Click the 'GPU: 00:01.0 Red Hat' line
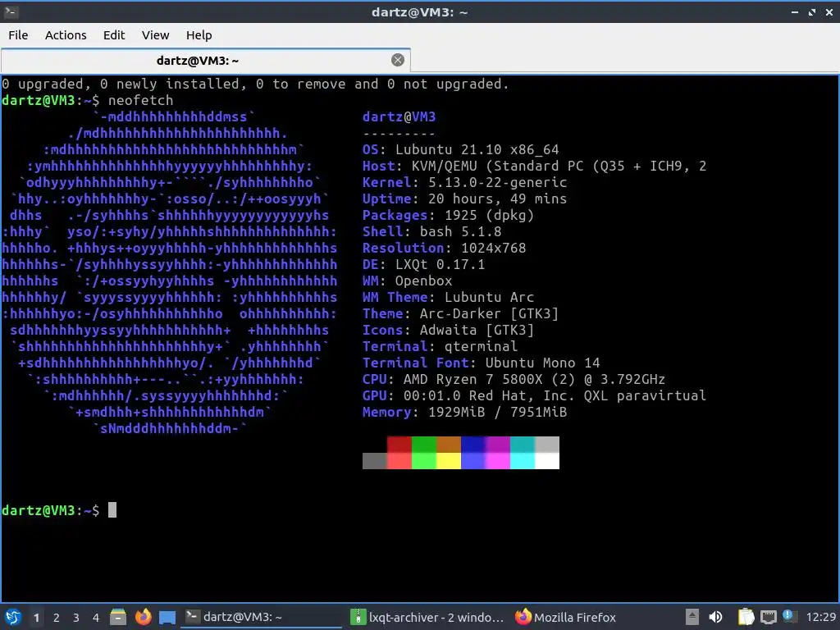Image resolution: width=840 pixels, height=630 pixels. pos(534,396)
